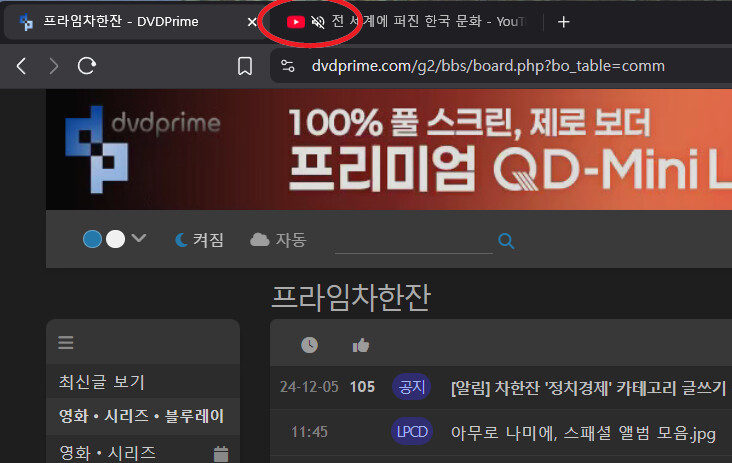Expand the color theme dropdown chevron

(139, 238)
